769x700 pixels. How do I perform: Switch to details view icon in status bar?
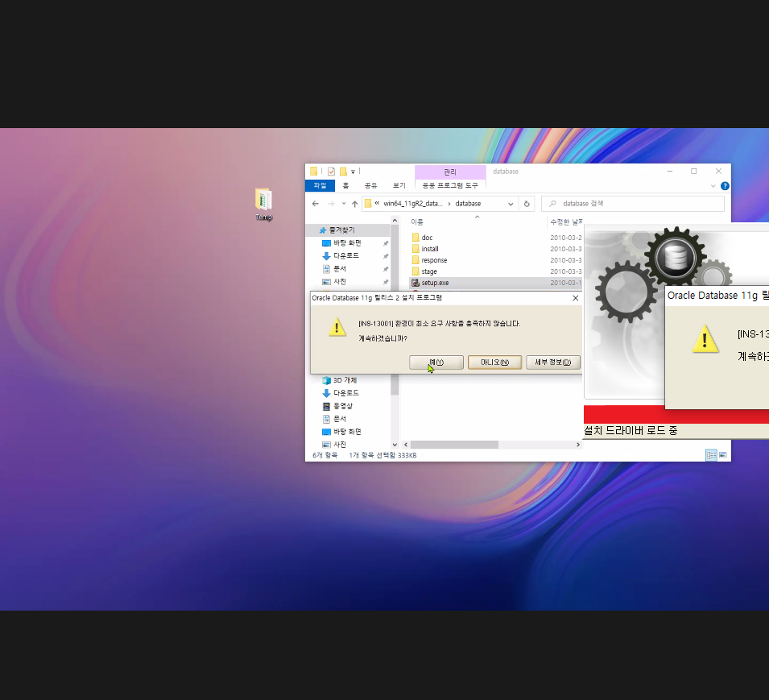pos(711,455)
